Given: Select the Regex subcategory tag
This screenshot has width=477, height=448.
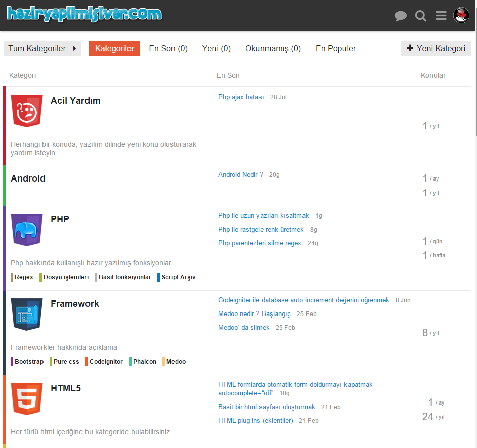Looking at the screenshot, I should click(x=23, y=277).
